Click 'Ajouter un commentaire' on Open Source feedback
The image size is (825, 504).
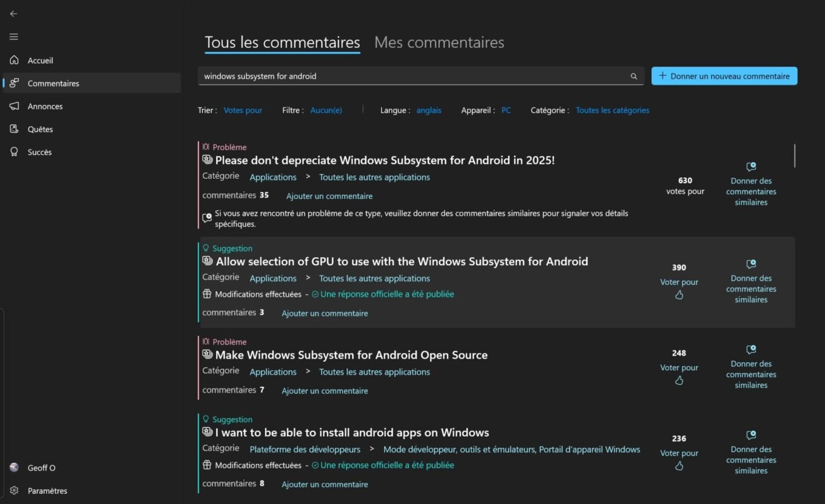coord(325,391)
